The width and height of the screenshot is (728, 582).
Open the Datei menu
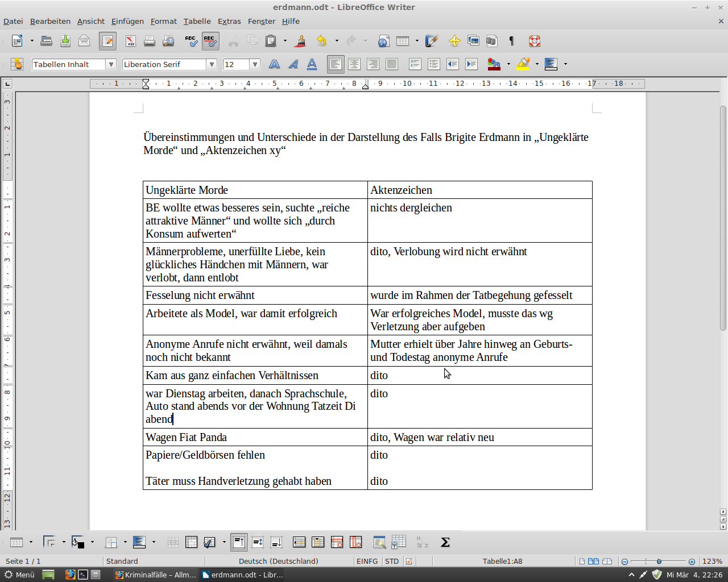pos(13,21)
